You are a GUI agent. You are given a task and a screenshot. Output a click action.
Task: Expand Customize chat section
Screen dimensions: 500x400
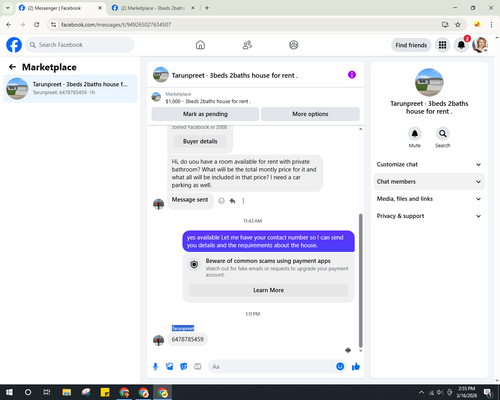[429, 164]
